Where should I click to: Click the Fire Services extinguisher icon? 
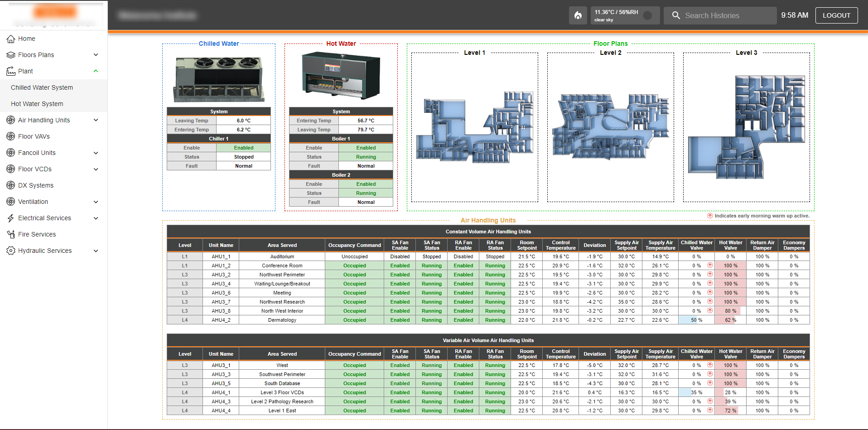click(x=11, y=235)
